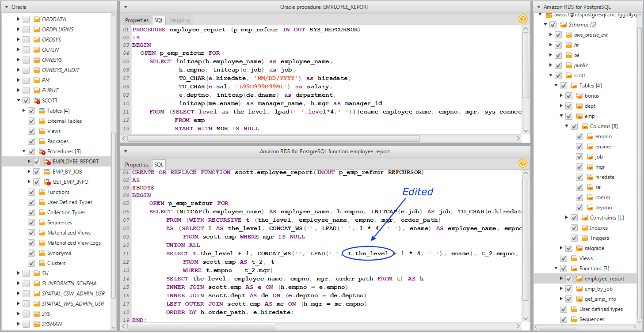Click the Oracle SQL editor vertical scrollbar

coord(526,65)
